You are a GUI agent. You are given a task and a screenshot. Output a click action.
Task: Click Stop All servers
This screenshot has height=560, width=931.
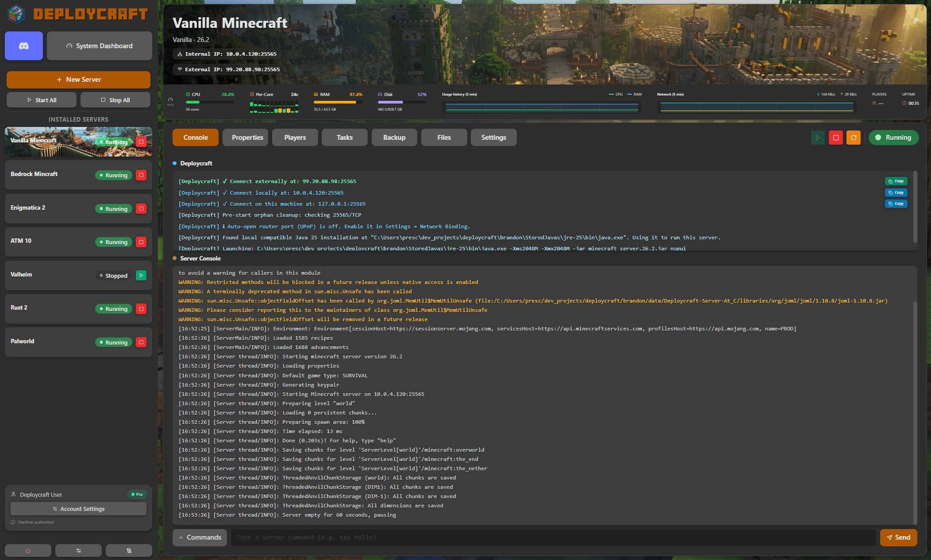pyautogui.click(x=115, y=100)
